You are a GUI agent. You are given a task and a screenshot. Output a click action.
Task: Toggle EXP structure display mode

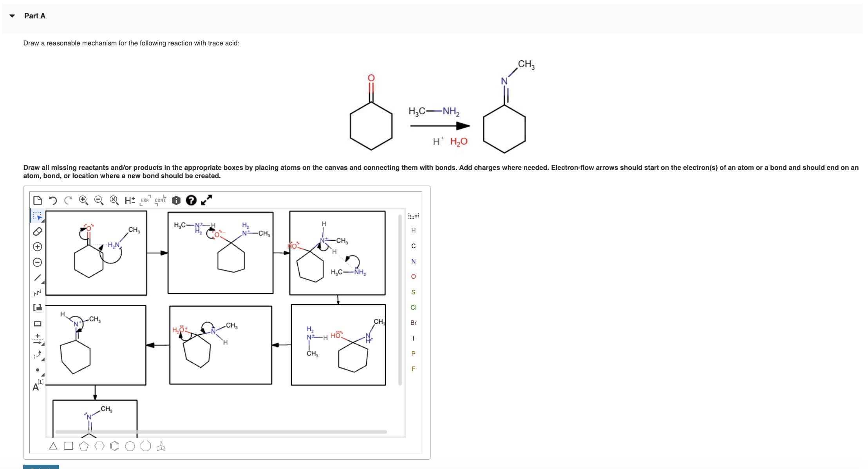tap(145, 201)
